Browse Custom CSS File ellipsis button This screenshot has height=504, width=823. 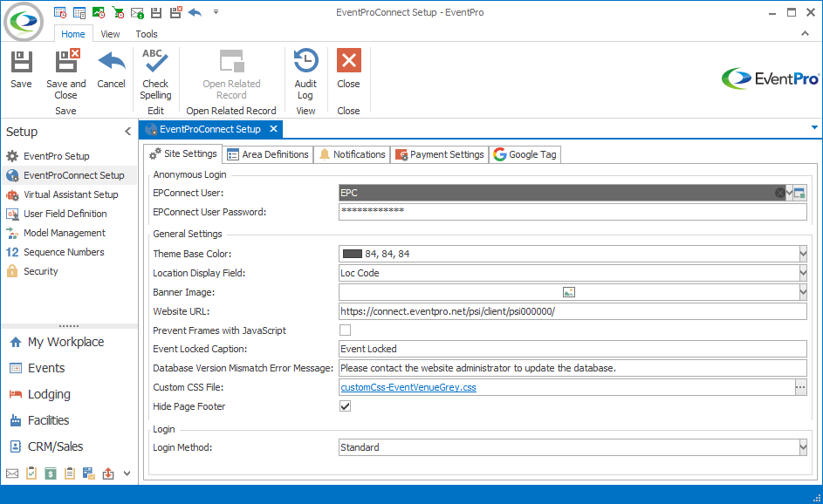click(x=800, y=387)
